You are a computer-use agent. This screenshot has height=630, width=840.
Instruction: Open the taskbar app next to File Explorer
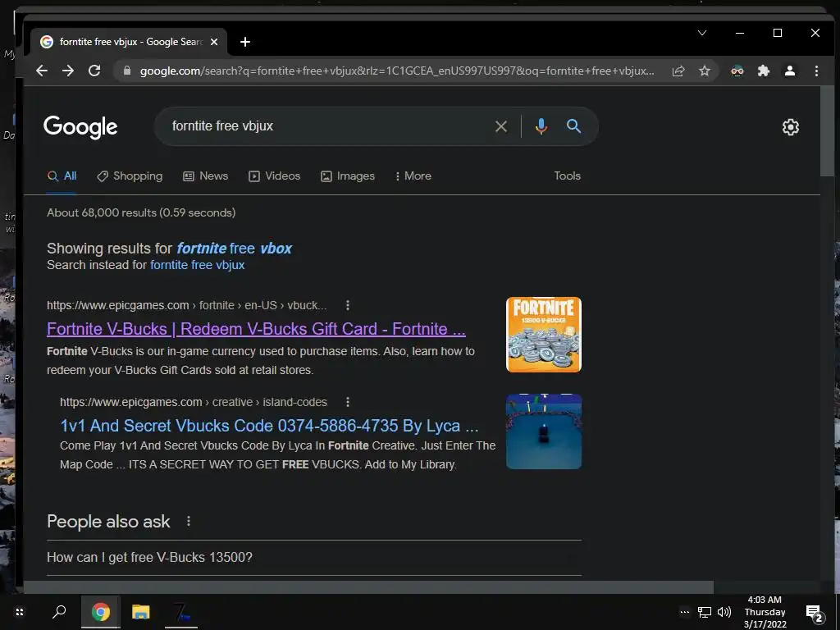tap(181, 612)
